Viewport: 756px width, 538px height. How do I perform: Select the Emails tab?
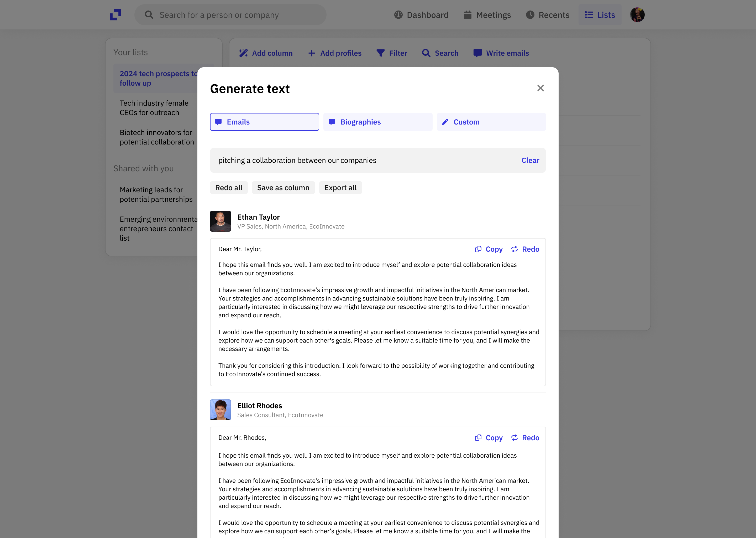[x=264, y=122]
